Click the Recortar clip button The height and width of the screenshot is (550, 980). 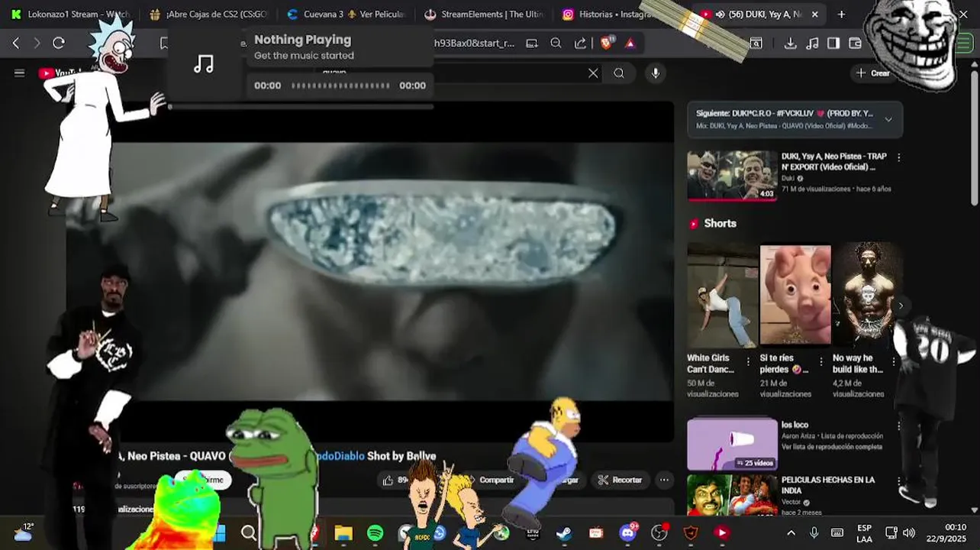pyautogui.click(x=620, y=480)
